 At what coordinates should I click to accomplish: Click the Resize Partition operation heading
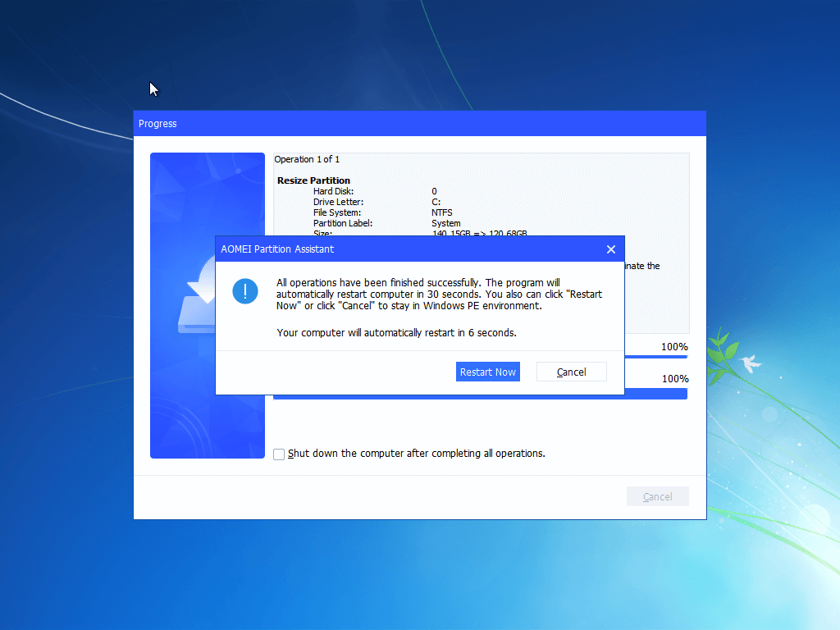pos(313,180)
